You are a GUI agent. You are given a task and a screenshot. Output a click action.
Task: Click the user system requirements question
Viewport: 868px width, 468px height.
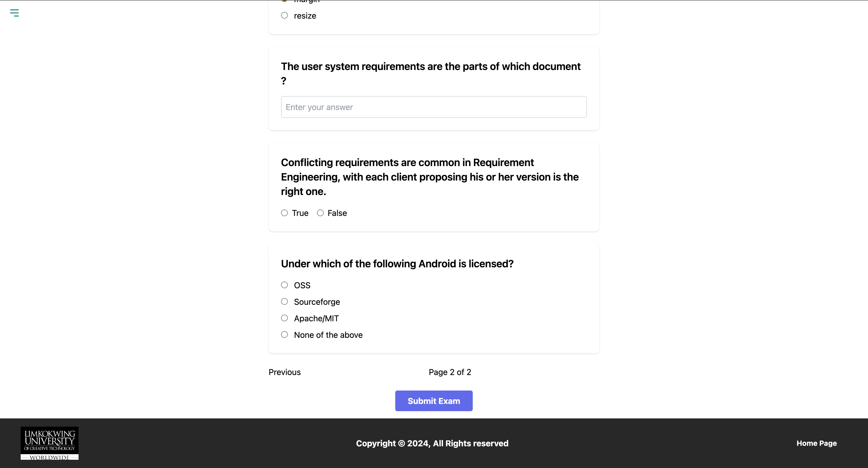click(x=431, y=67)
